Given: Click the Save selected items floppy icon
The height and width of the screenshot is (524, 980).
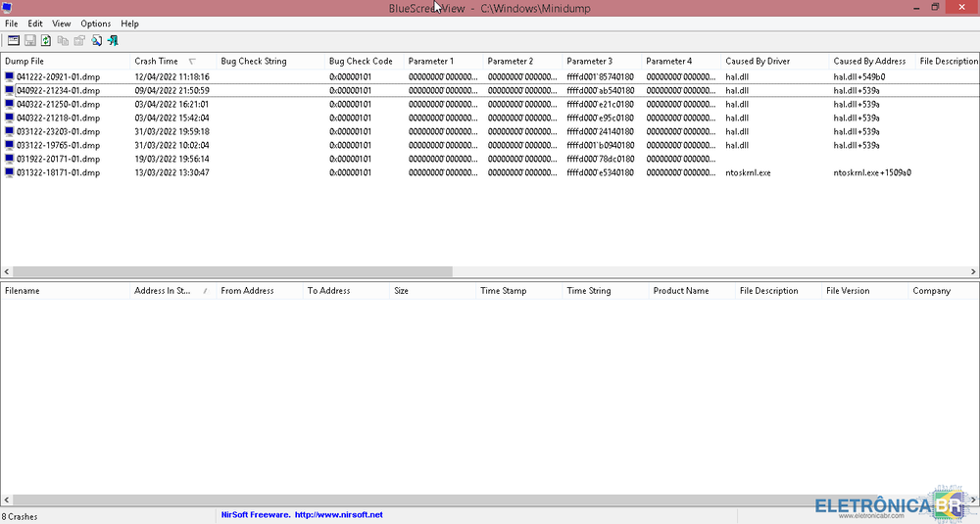Looking at the screenshot, I should (x=30, y=41).
